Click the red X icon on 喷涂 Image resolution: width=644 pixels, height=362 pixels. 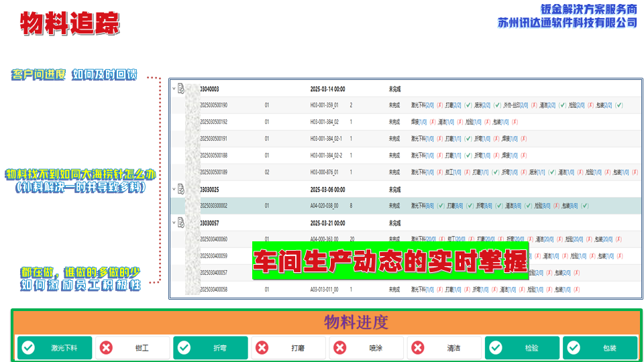(340, 348)
